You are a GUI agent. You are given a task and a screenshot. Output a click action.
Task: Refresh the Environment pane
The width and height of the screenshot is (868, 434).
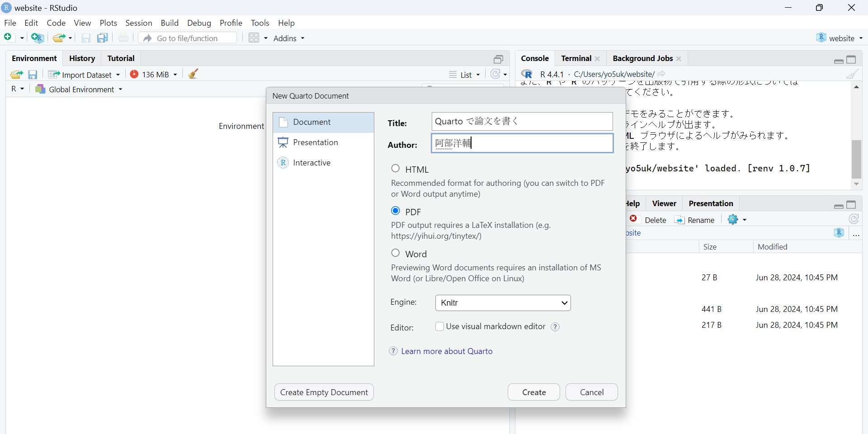point(495,74)
